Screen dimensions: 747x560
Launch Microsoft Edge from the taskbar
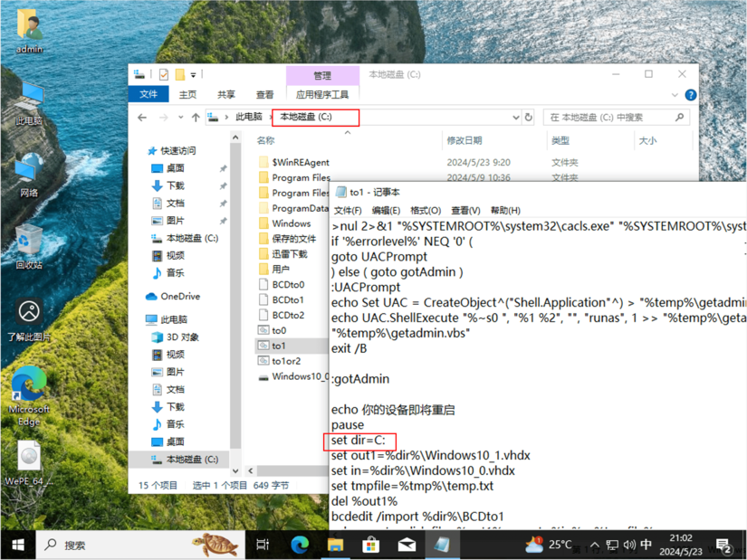(300, 545)
